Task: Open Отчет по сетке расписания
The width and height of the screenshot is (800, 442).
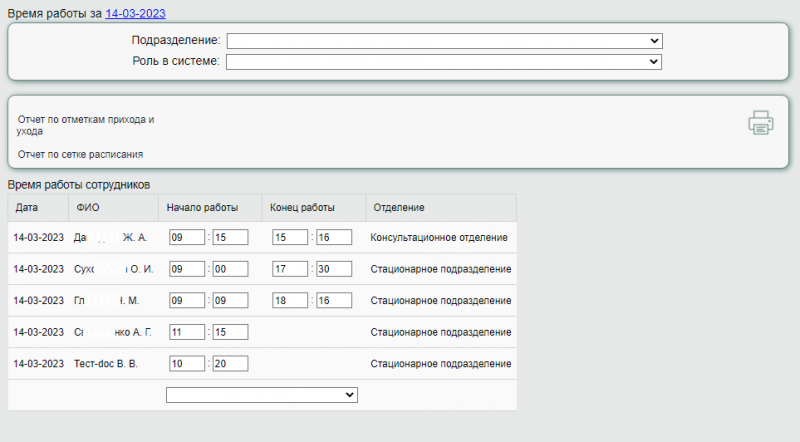Action: point(80,155)
